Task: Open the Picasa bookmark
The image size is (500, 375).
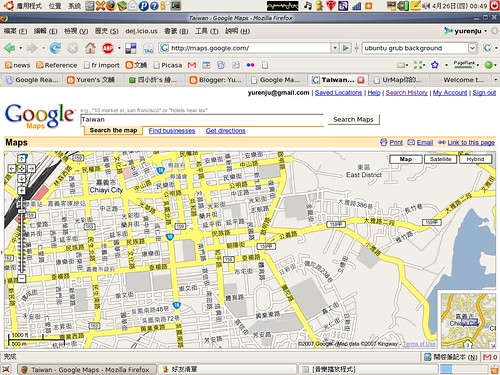Action: pos(168,65)
